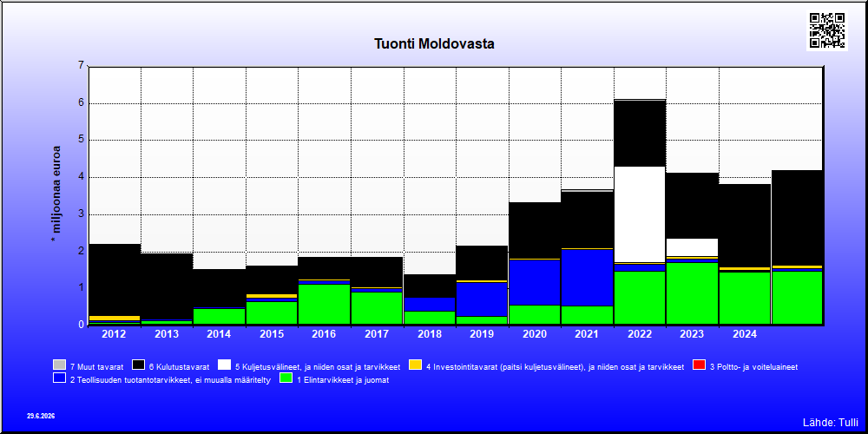Click the white transport segment of the 2022 bar
The image size is (868, 434).
click(x=640, y=214)
